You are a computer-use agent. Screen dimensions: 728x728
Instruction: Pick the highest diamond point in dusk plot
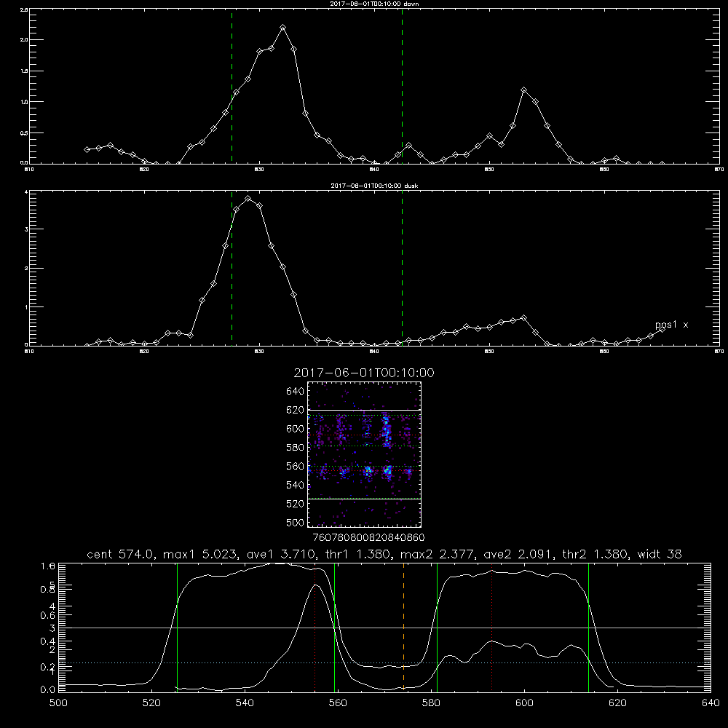pos(248,198)
